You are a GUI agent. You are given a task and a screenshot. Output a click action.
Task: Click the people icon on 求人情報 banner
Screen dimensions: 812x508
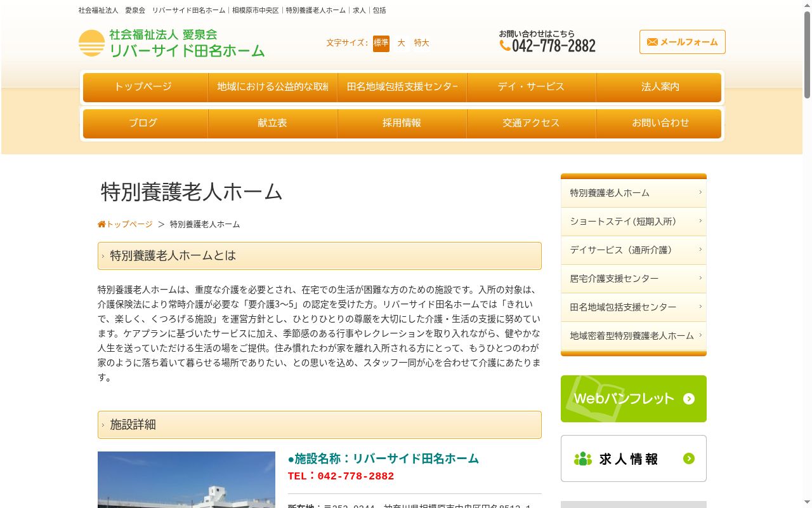click(x=582, y=458)
